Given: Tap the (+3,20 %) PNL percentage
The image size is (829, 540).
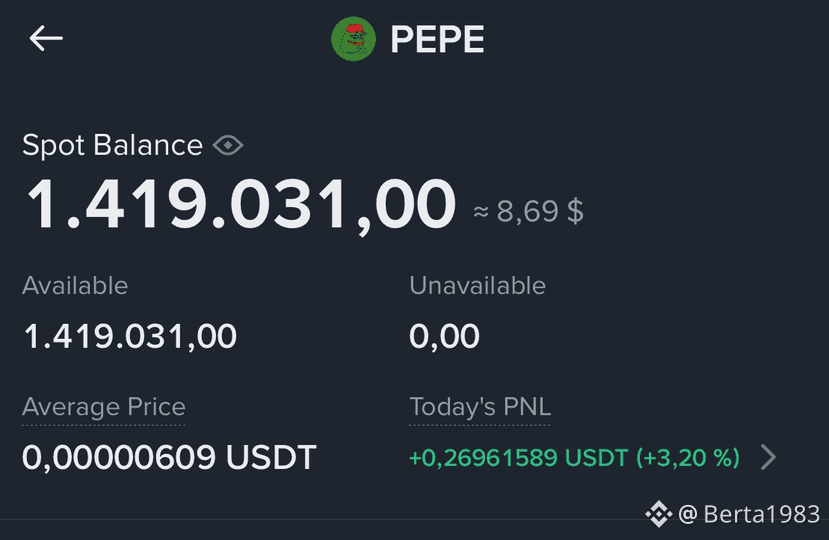Looking at the screenshot, I should pos(688,458).
